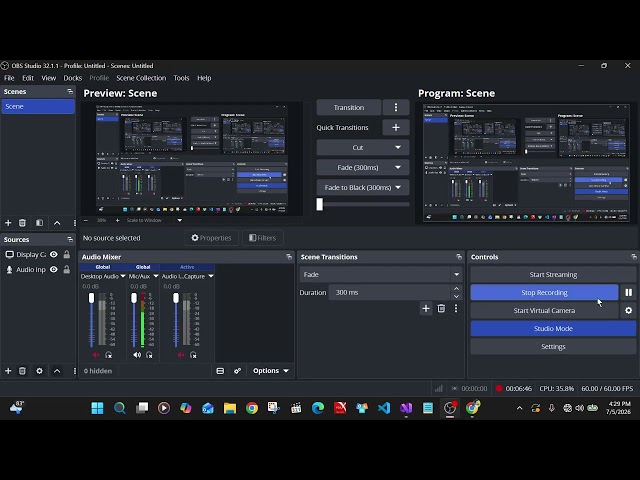This screenshot has height=480, width=640.
Task: Unmute Audio Input Capture channel
Action: pos(181,355)
